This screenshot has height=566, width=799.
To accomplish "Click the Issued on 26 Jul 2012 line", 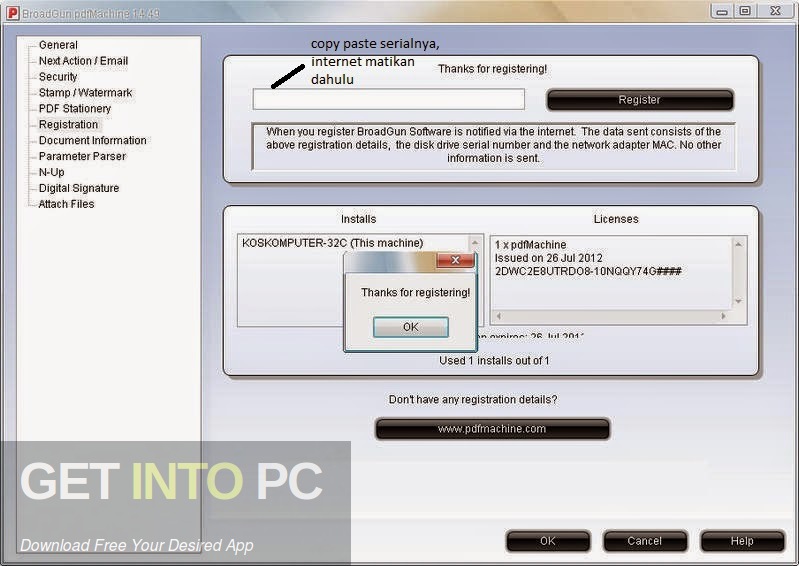I will click(x=548, y=258).
